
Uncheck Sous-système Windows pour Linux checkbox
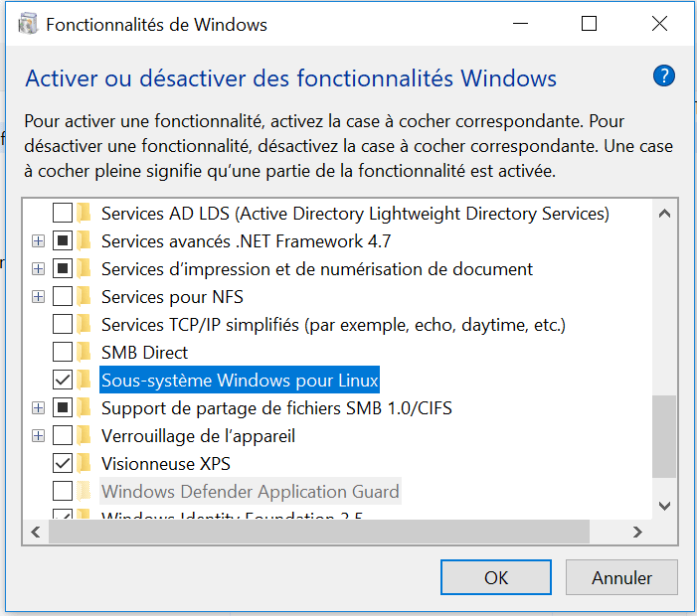pos(62,380)
